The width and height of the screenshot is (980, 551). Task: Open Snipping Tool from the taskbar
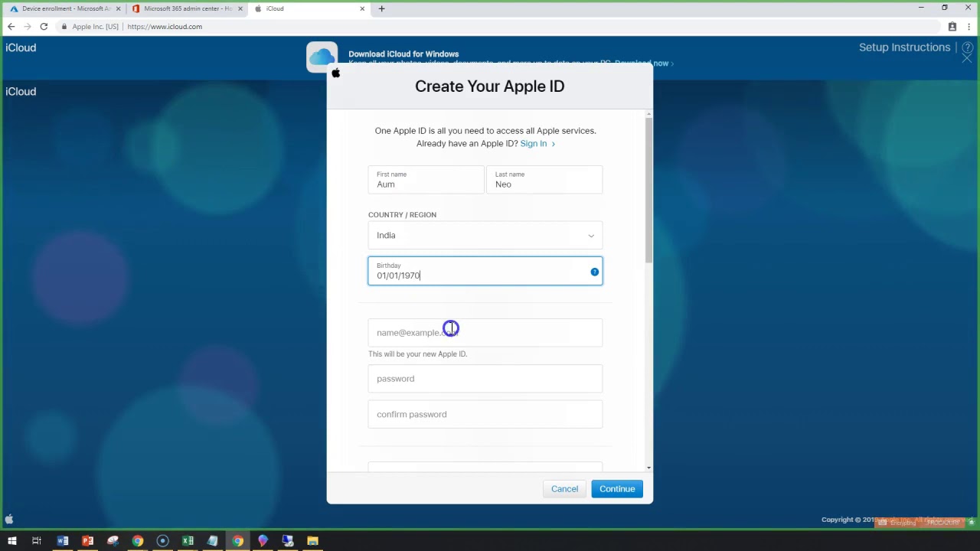pos(113,541)
